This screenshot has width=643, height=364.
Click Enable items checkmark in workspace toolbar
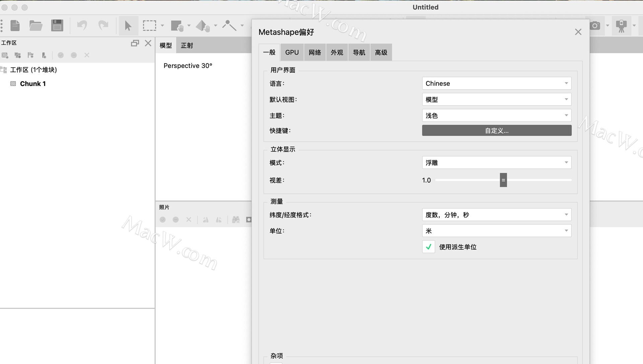tap(61, 55)
